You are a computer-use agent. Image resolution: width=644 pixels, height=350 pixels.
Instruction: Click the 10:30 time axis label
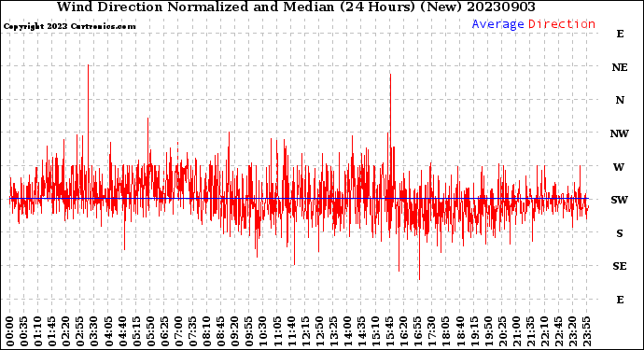pos(263,331)
